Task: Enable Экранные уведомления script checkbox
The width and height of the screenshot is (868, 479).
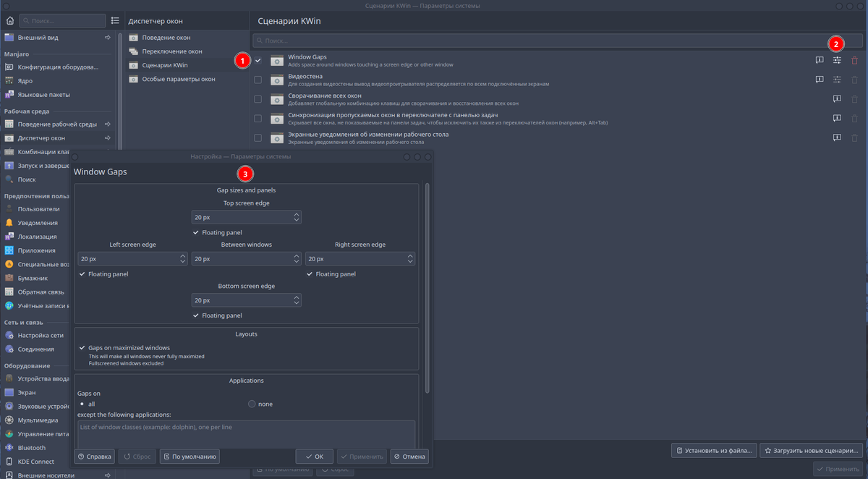Action: (x=258, y=137)
